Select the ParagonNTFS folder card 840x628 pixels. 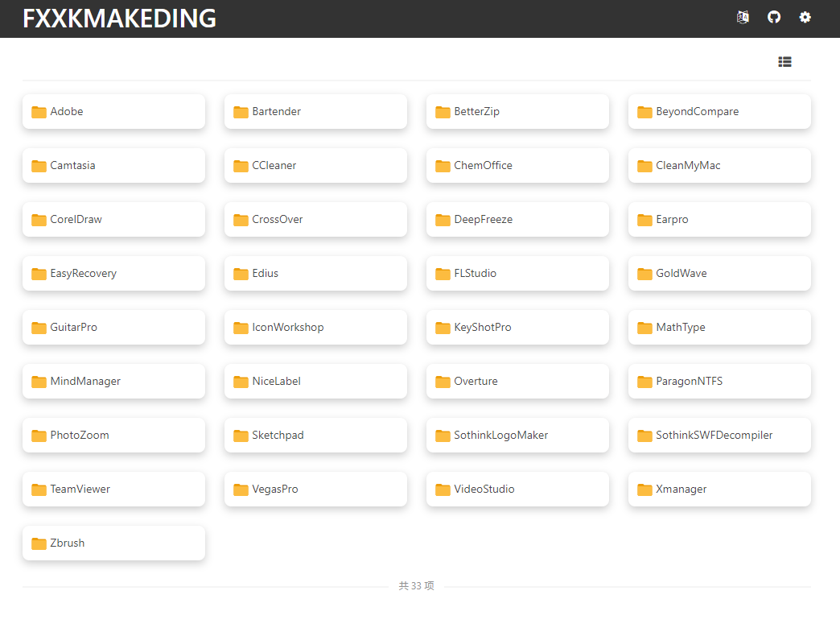[719, 382]
